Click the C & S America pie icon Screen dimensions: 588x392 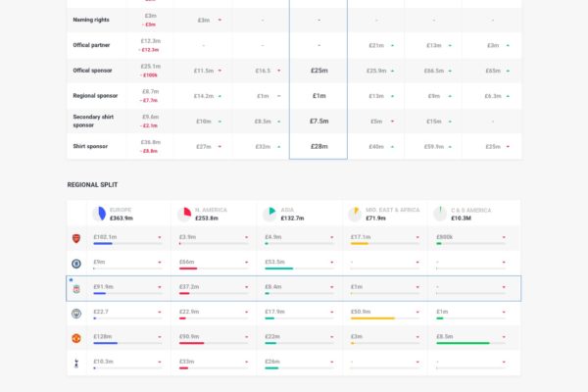coord(440,214)
